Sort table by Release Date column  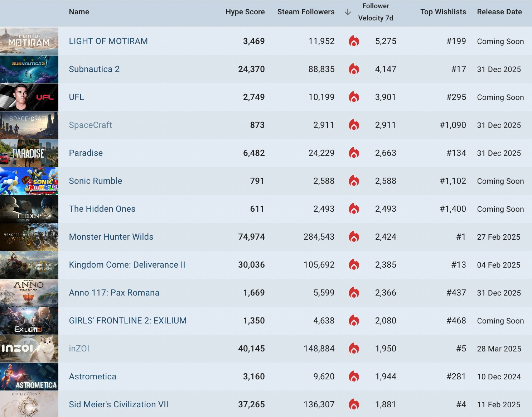click(499, 12)
